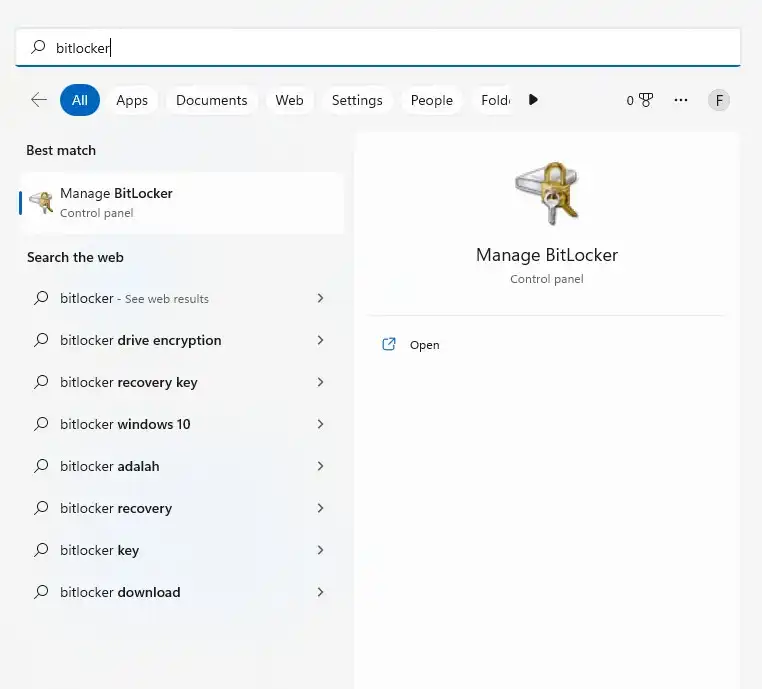
Task: Click magnifier icon beside 'bitlocker recovery key'
Action: (x=41, y=381)
